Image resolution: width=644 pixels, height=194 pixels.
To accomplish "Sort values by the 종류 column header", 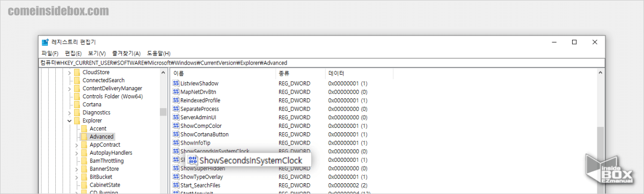I will [301, 73].
